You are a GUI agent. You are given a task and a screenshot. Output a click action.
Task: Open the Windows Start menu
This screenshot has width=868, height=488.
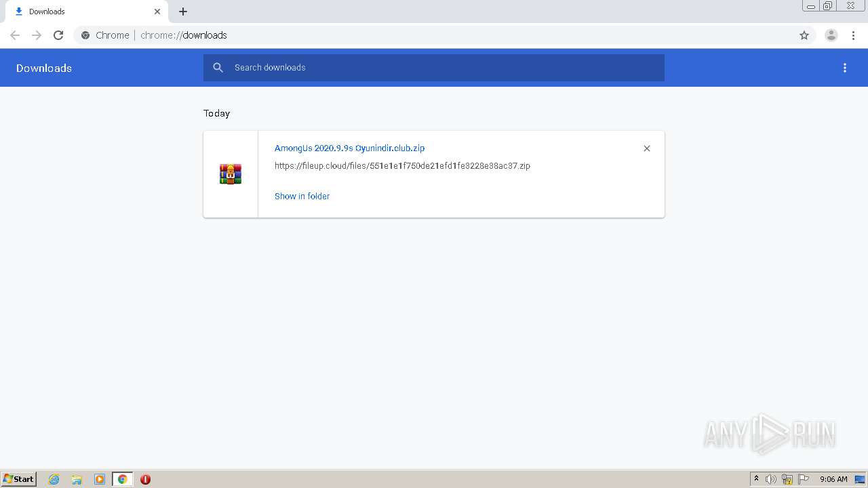click(19, 479)
